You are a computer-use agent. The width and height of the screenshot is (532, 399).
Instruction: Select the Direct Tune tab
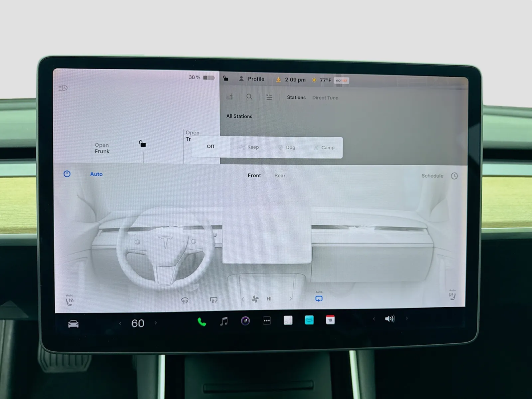[x=325, y=98]
